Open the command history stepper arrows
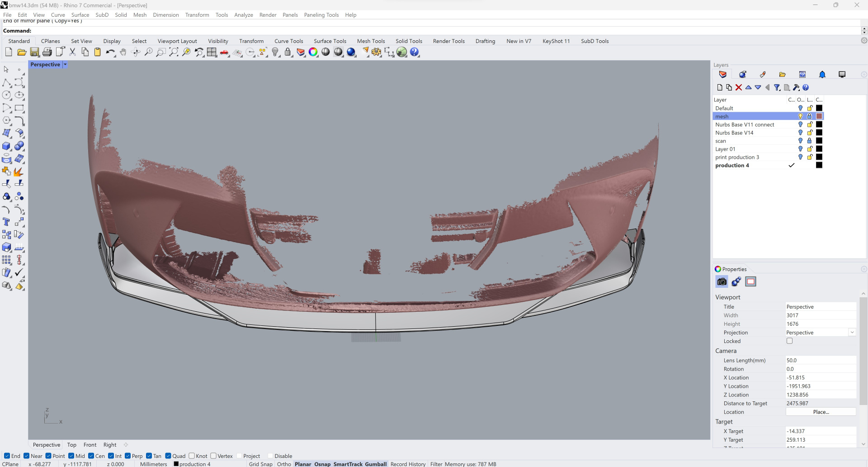Screen dimensions: 868x467 point(864,30)
